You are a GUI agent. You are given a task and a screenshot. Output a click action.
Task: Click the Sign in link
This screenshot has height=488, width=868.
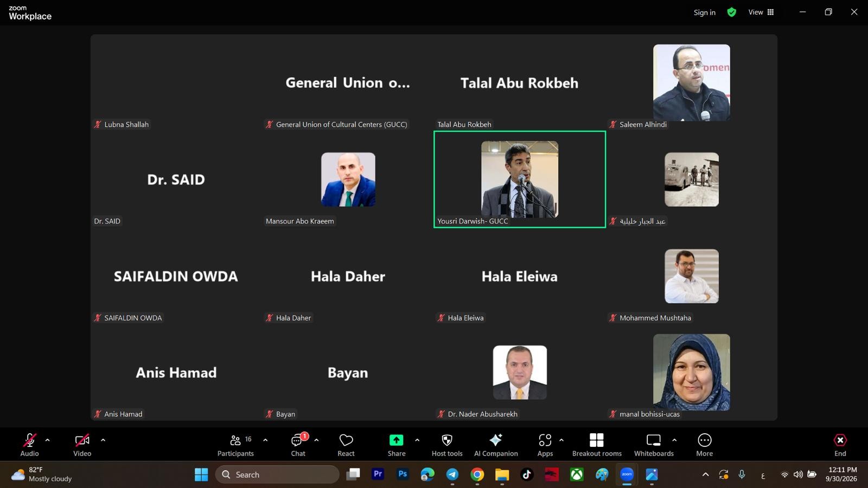pyautogui.click(x=704, y=12)
